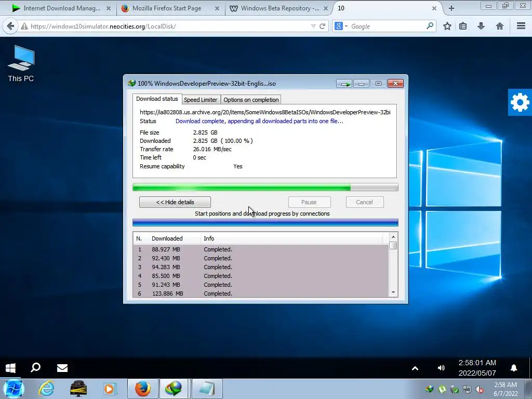Close the Windows Beta Repository tab
Image resolution: width=532 pixels, height=399 pixels.
click(326, 8)
